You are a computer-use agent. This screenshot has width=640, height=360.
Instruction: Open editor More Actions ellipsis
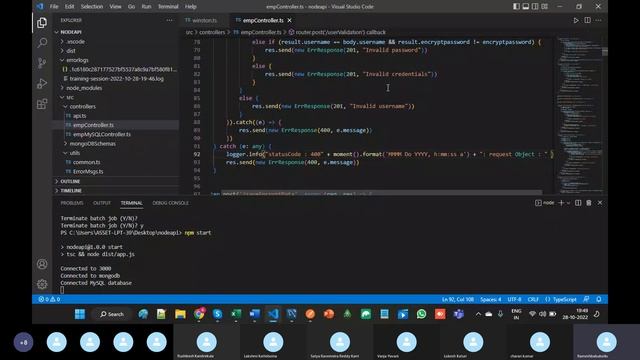coord(598,20)
